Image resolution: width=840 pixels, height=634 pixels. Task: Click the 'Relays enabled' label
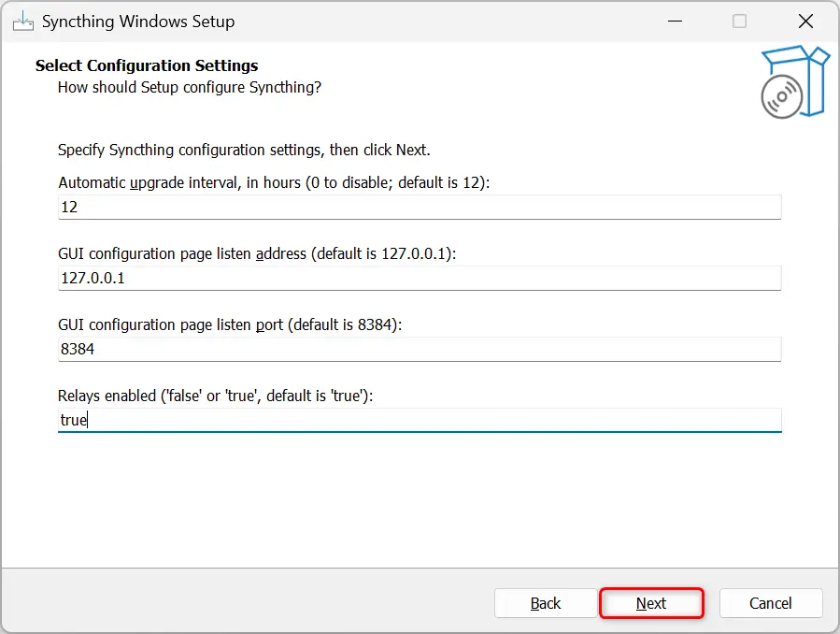(x=215, y=396)
